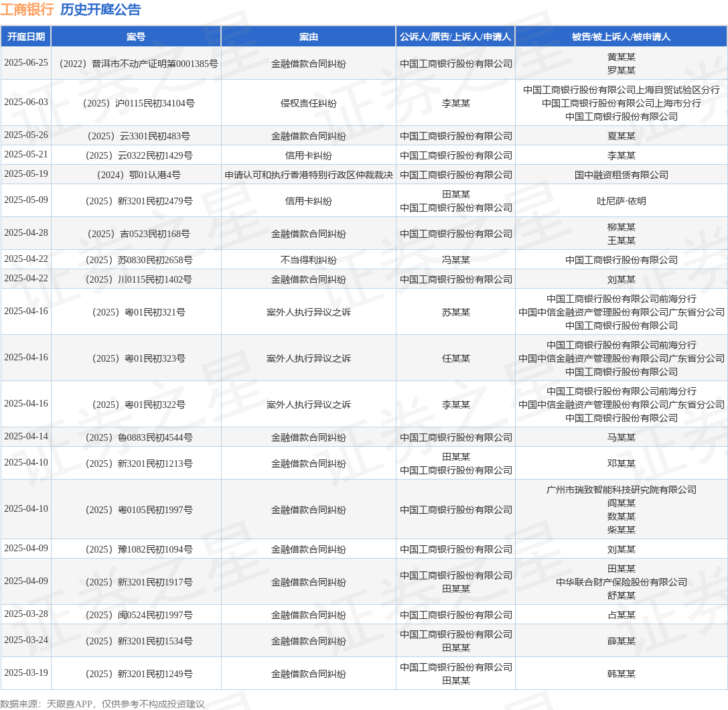Viewport: 728px width, 710px height.
Task: Click the date 2025-05-21
Action: coord(26,155)
